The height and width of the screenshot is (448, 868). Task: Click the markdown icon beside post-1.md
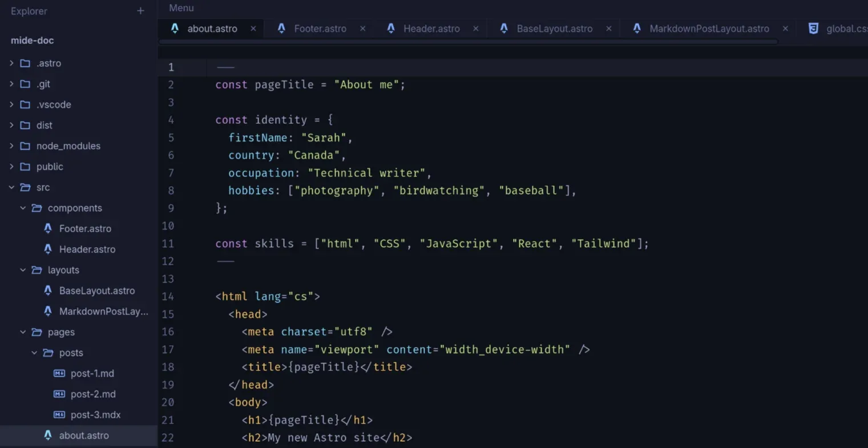pos(59,373)
